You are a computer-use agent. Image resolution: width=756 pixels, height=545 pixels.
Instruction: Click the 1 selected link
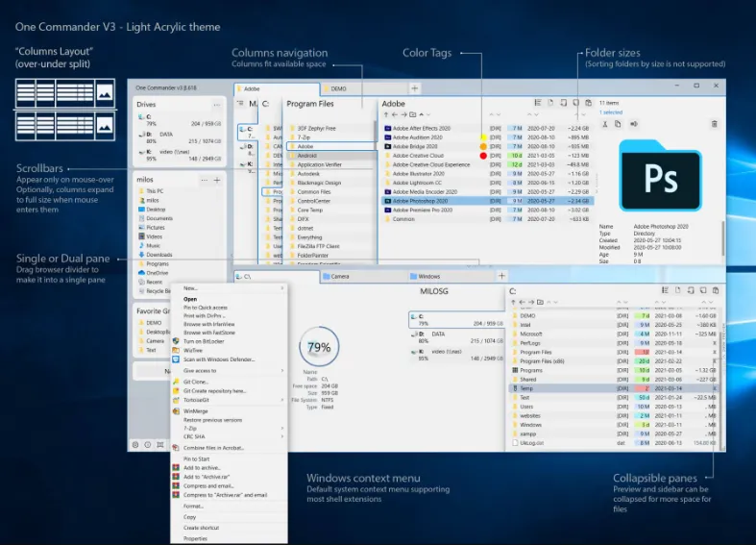tap(611, 112)
